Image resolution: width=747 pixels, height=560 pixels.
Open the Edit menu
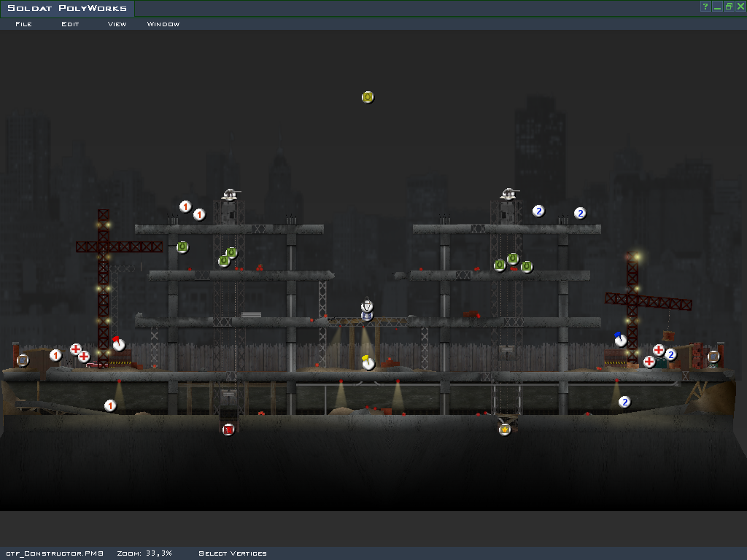(x=70, y=24)
